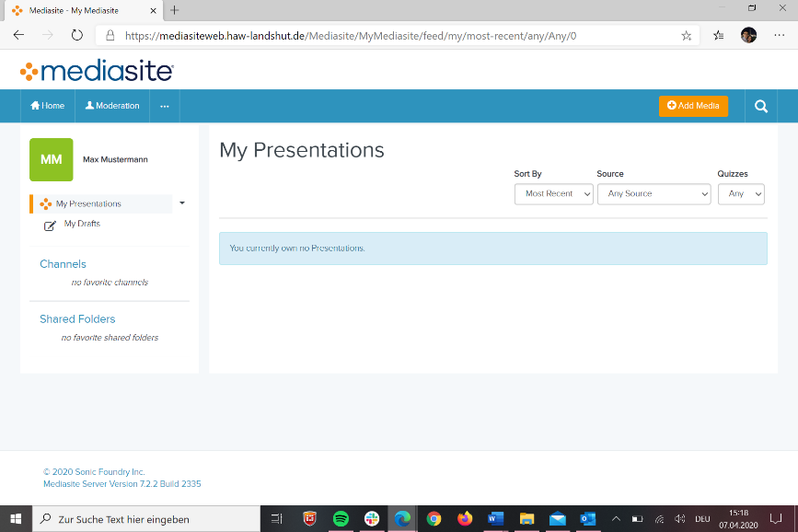
Task: Open the Any Source dropdown
Action: coord(653,194)
